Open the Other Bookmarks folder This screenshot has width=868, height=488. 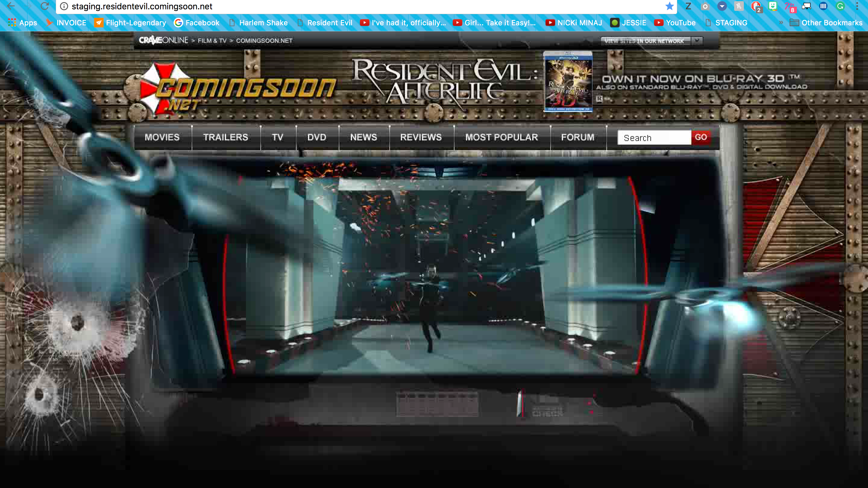click(x=826, y=23)
